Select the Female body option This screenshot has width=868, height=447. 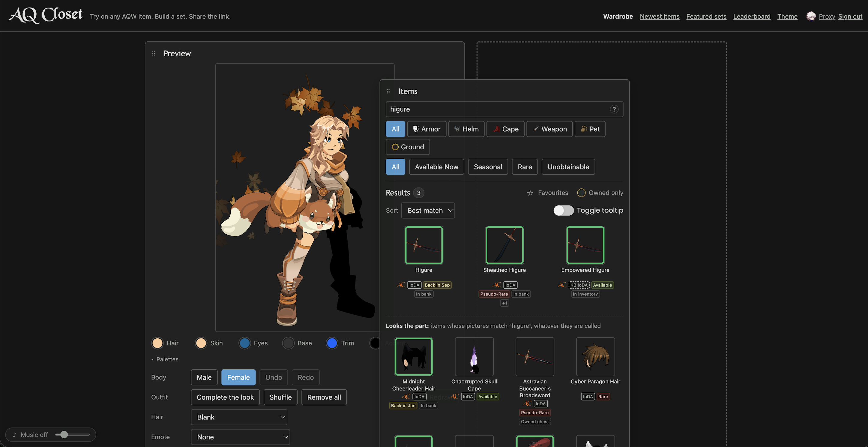pos(238,377)
